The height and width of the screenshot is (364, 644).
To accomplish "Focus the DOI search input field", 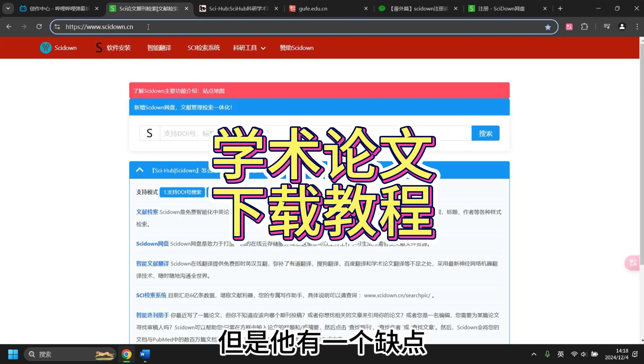I will (x=315, y=133).
